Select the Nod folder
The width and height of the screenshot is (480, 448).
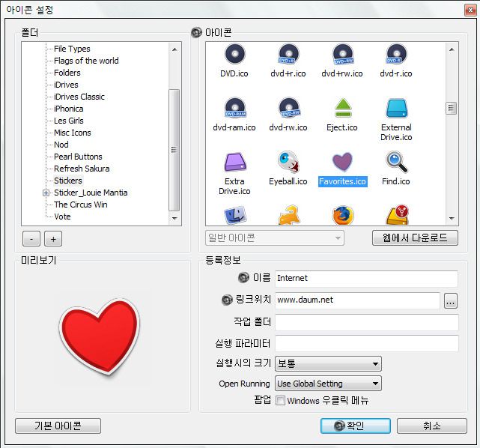pos(61,145)
